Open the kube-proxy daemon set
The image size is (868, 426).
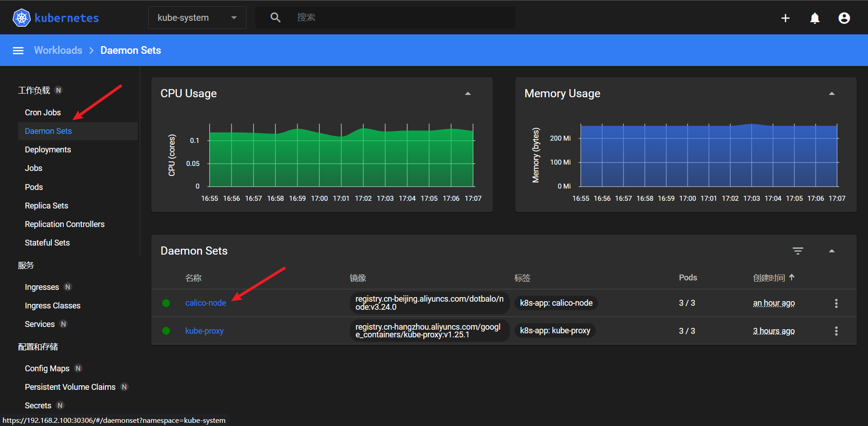coord(204,331)
